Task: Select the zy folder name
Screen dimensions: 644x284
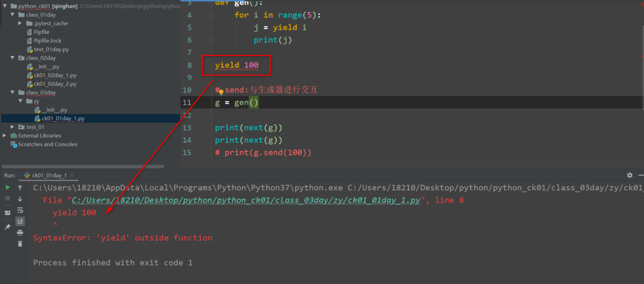Action: [36, 101]
